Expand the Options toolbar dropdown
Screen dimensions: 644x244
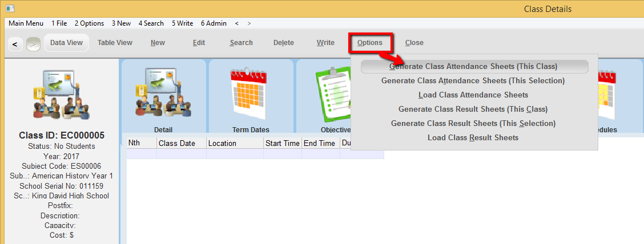tap(370, 43)
